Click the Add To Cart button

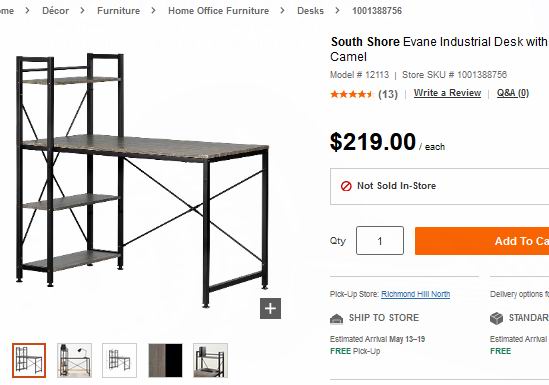point(482,241)
